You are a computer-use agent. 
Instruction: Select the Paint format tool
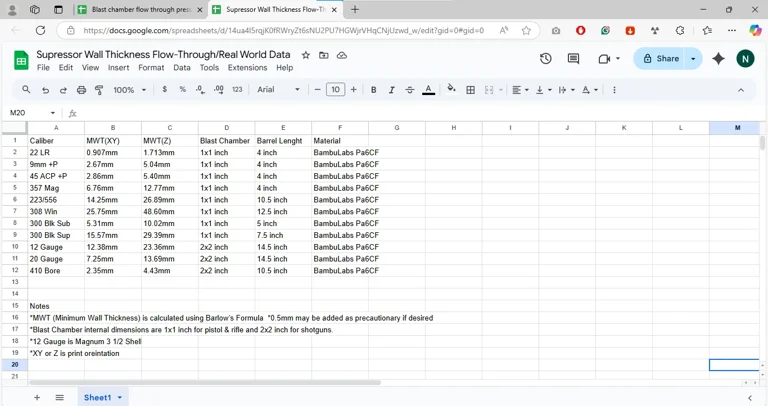(x=99, y=90)
